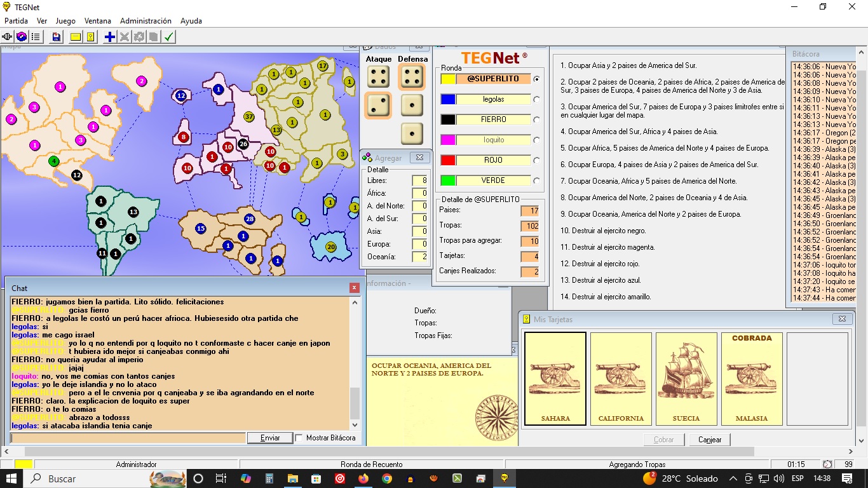Screen dimensions: 868x488
Task: Click the plug connect toolbar icon
Action: pyautogui.click(x=8, y=37)
